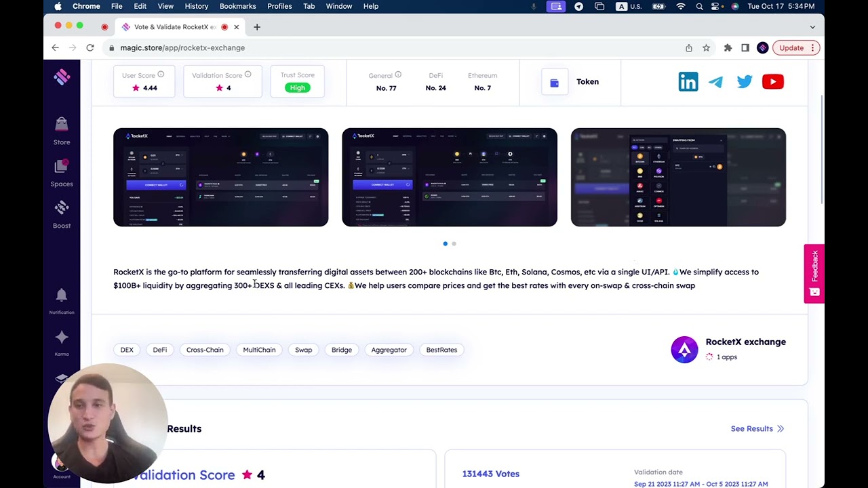Open the Chrome profile avatar
The image size is (868, 488).
pos(763,47)
